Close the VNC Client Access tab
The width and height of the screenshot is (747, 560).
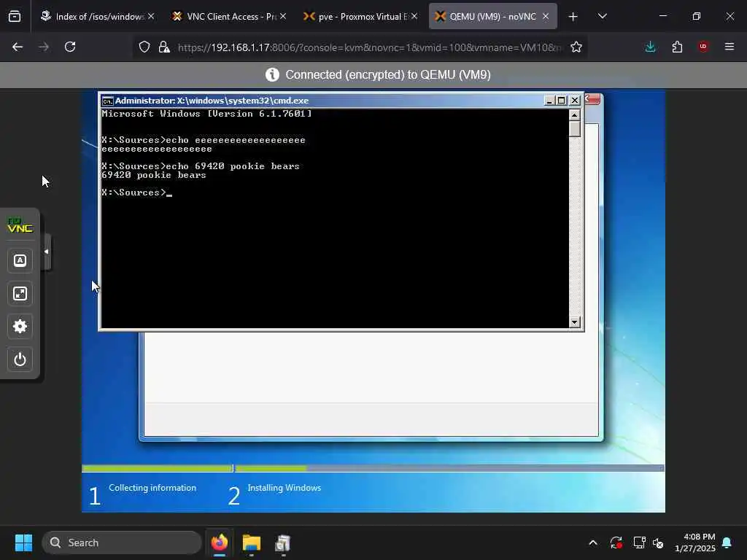click(x=283, y=16)
